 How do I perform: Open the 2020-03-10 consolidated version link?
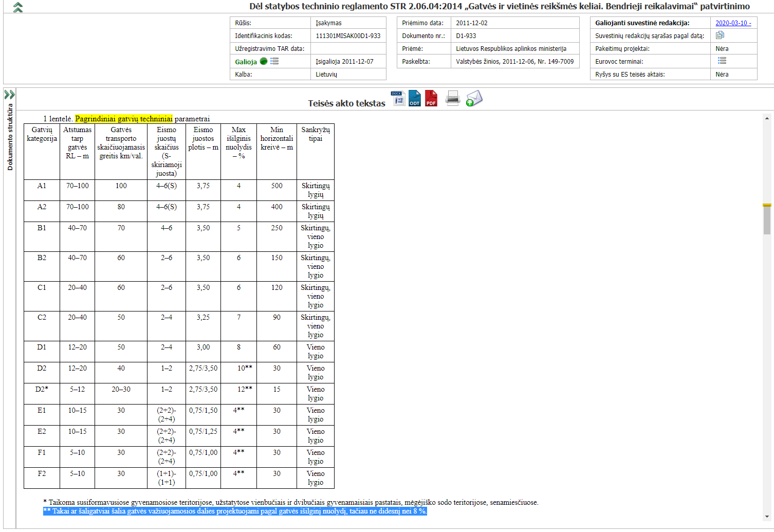tap(733, 23)
